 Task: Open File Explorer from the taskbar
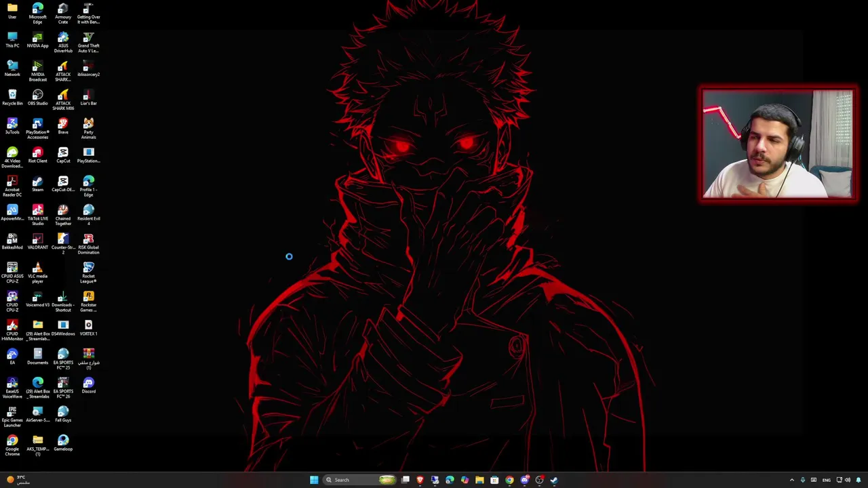point(479,480)
